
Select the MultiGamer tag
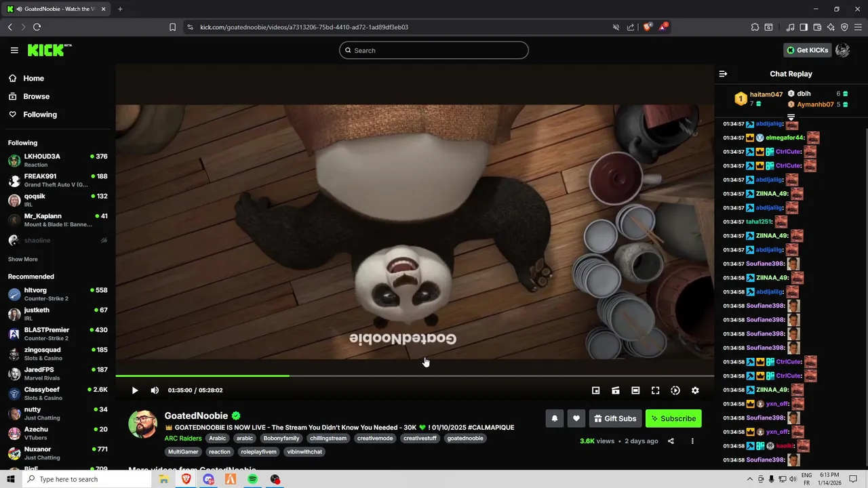(x=182, y=451)
